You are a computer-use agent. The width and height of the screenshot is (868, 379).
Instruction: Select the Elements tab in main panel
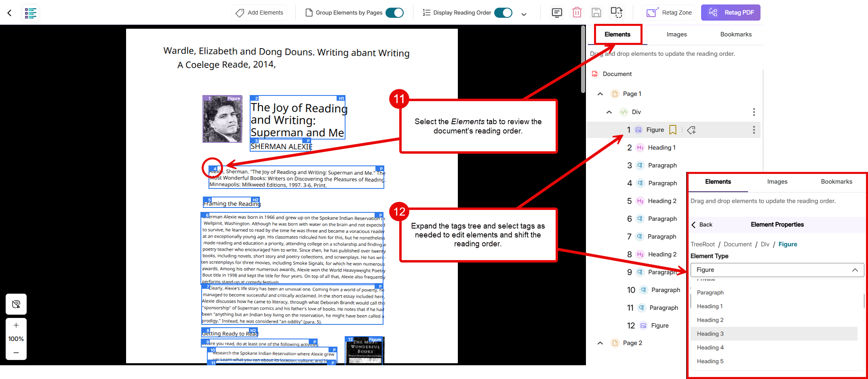click(x=617, y=34)
